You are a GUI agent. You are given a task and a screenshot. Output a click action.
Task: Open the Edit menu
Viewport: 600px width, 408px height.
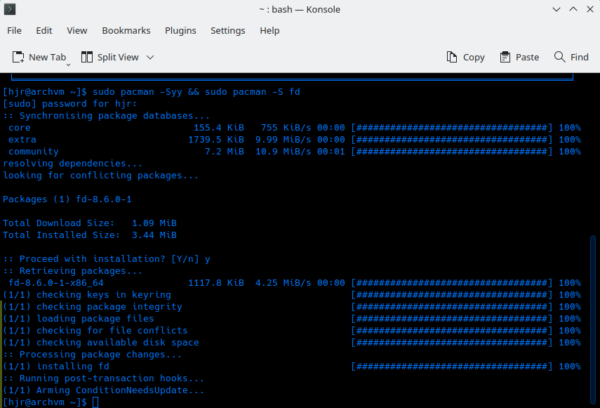click(x=44, y=31)
